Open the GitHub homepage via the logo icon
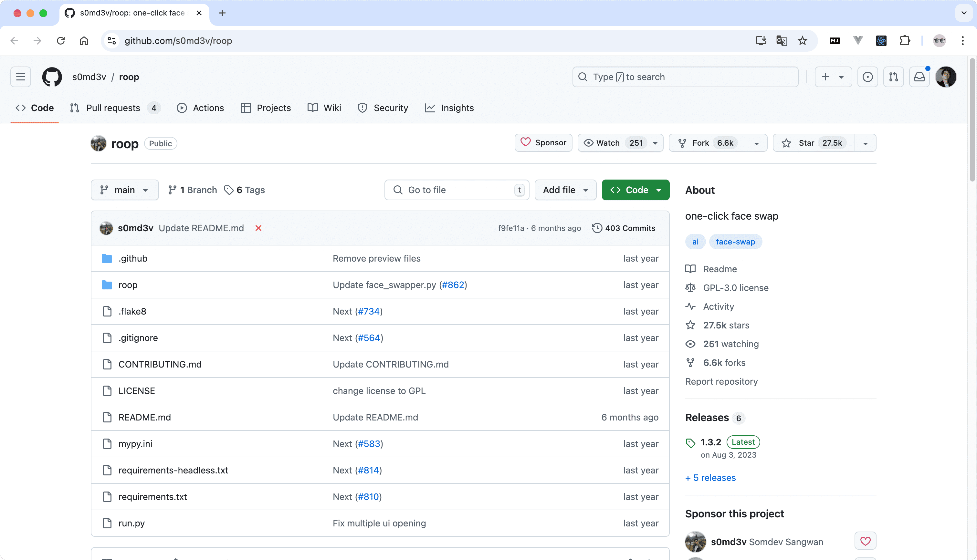This screenshot has width=977, height=560. pos(52,77)
